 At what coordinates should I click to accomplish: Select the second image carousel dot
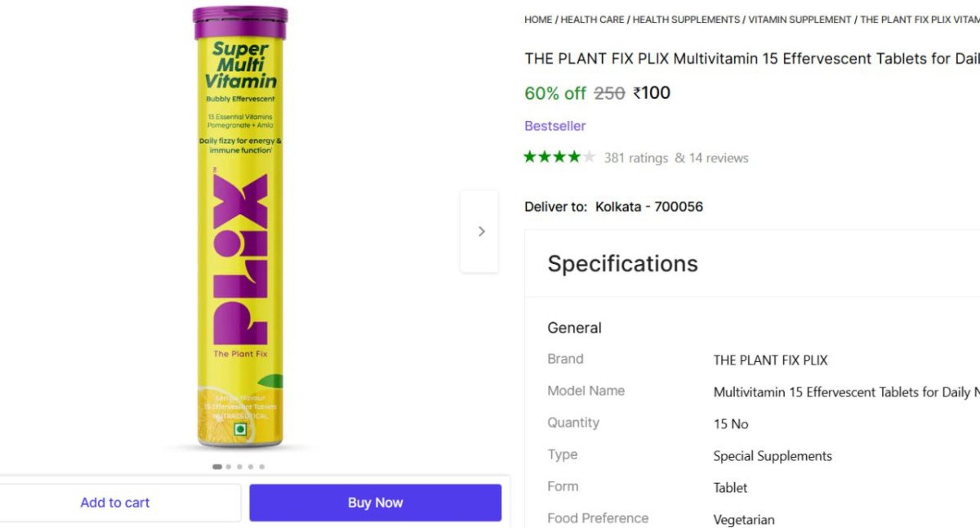pos(228,467)
